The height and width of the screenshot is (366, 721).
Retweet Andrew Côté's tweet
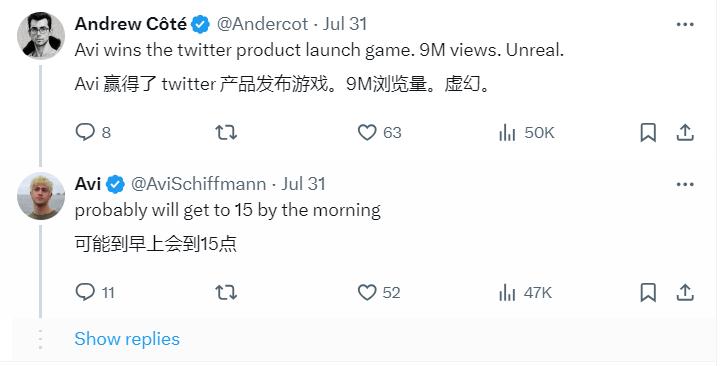[x=226, y=133]
